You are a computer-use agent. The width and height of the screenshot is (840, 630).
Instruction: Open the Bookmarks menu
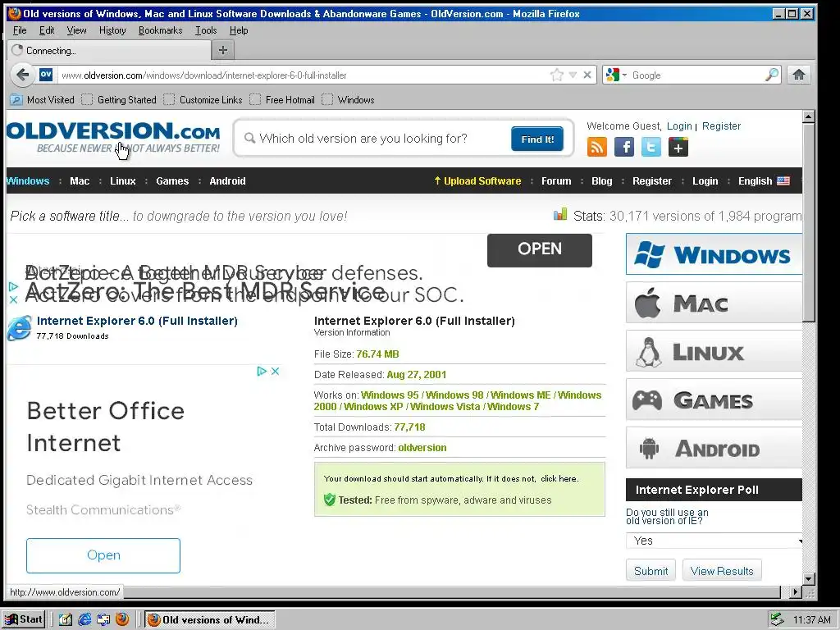point(160,30)
